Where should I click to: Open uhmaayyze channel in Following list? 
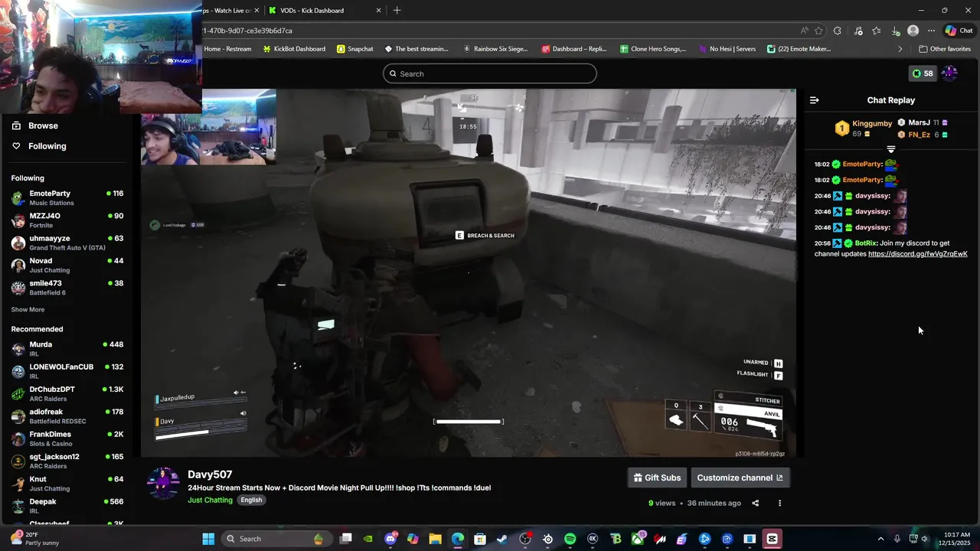click(67, 243)
